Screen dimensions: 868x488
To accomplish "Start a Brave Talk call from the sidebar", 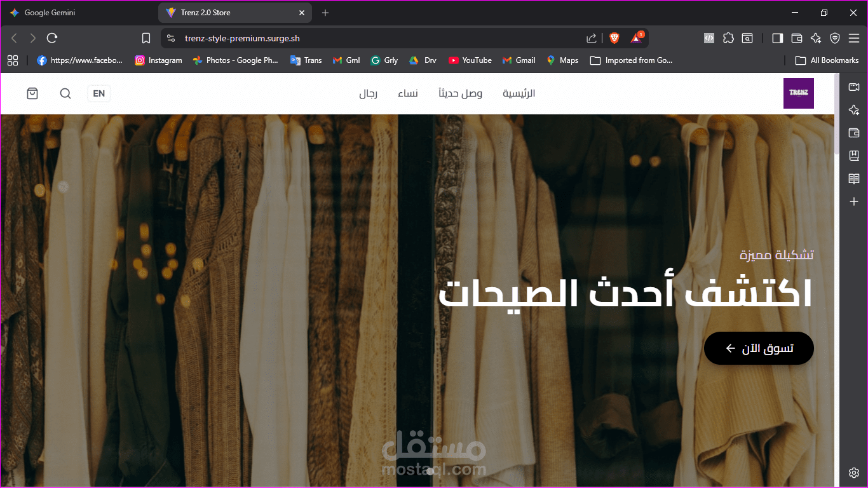I will click(x=854, y=87).
